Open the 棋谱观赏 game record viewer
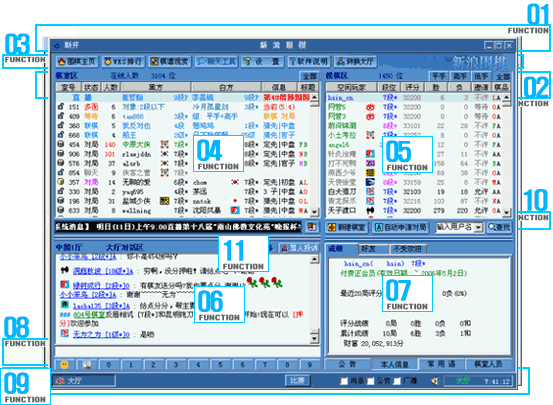 click(x=170, y=62)
